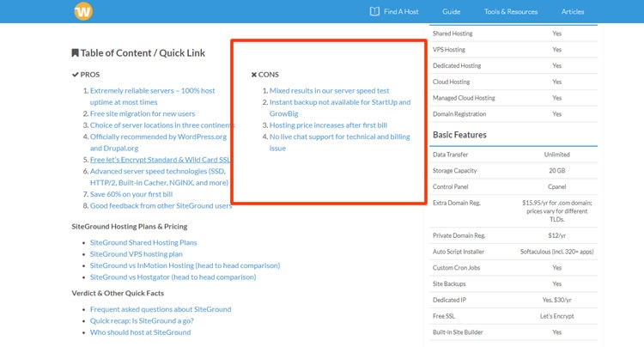Viewport: 644px width, 347px height.
Task: Open 'SiteGround vs InMotion Hosting' comparison link
Action: (185, 265)
